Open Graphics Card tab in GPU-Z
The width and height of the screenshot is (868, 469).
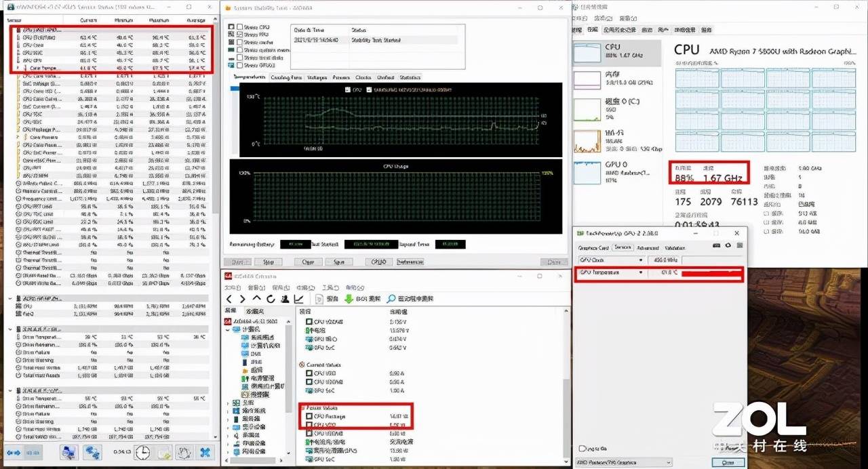tap(593, 247)
